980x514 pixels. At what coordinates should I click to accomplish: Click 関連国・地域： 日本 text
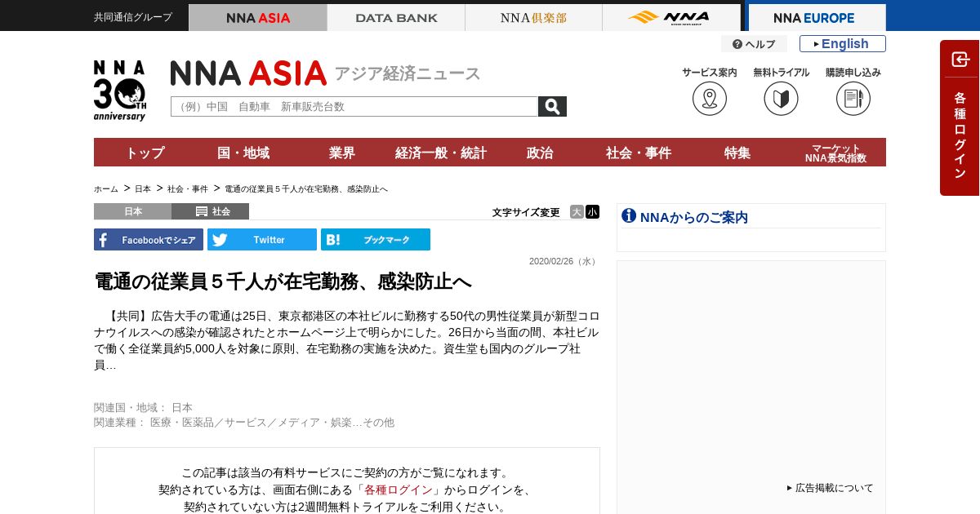pos(144,407)
